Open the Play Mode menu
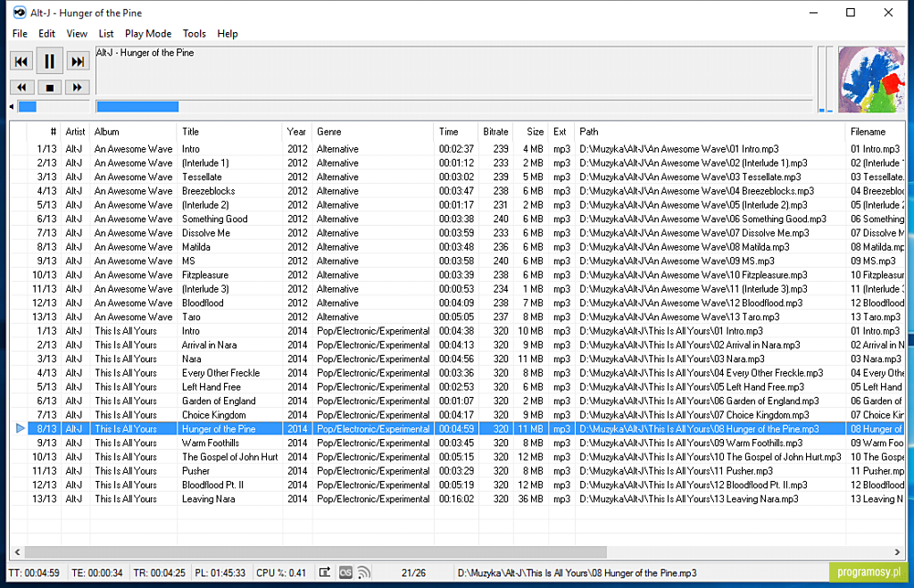The image size is (914, 588). tap(148, 34)
